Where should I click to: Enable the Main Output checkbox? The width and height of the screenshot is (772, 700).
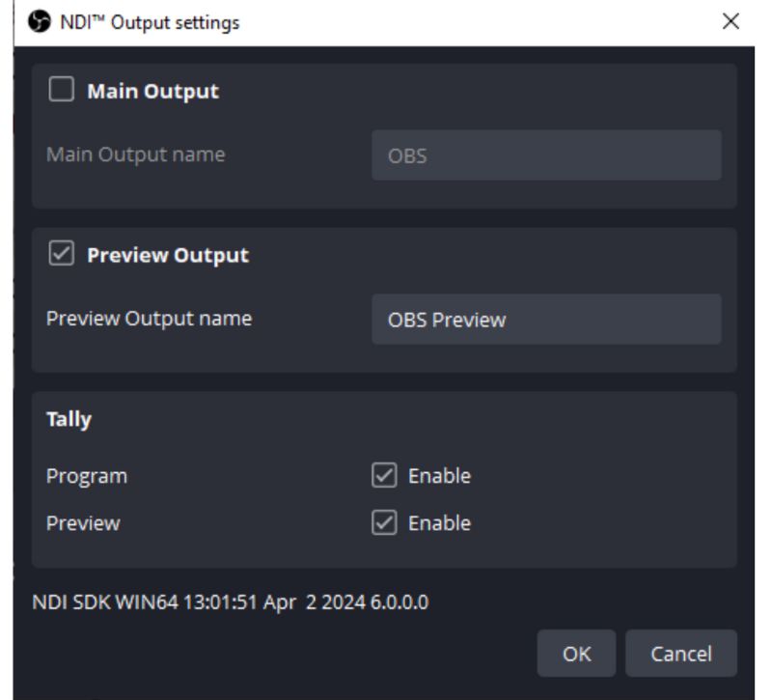coord(62,89)
